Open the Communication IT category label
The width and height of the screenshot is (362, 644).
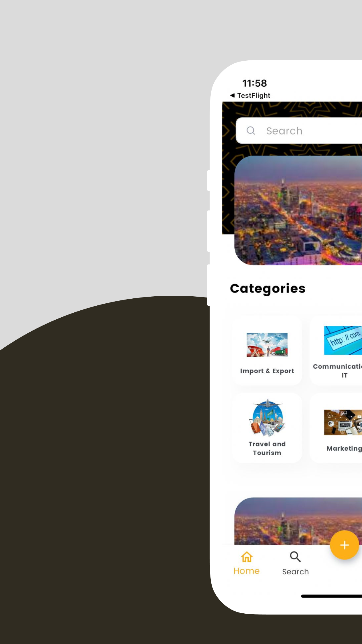pos(338,371)
